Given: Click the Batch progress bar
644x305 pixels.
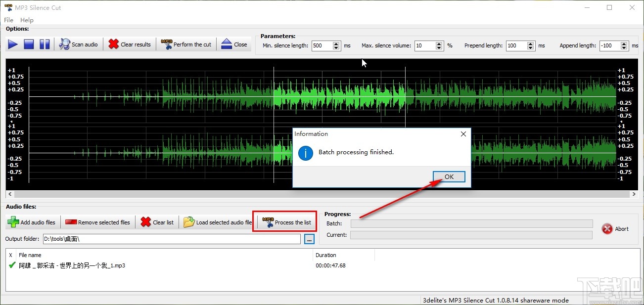Looking at the screenshot, I should pyautogui.click(x=471, y=223).
